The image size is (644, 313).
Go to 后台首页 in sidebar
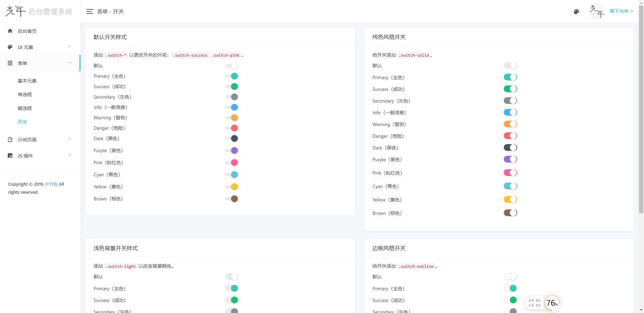[27, 31]
